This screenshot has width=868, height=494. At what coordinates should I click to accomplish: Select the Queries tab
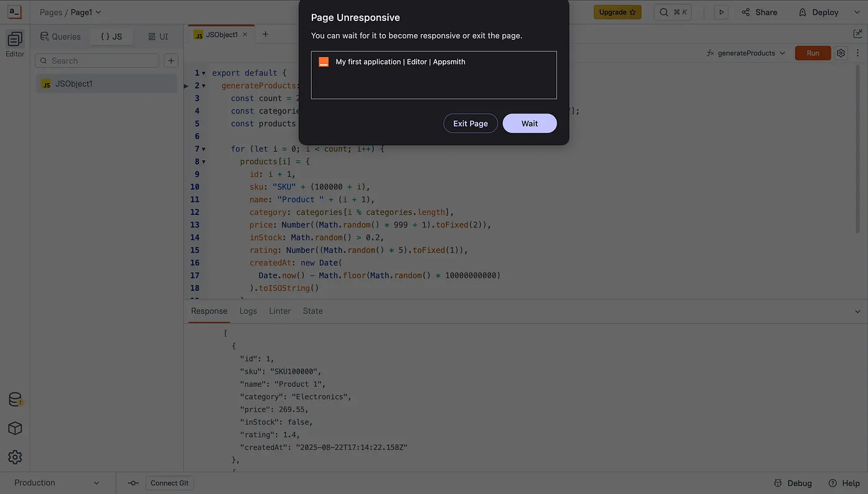[x=60, y=37]
